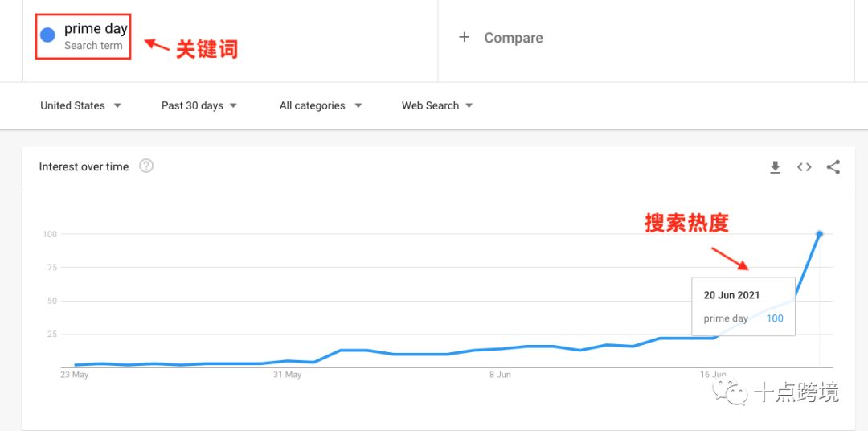The height and width of the screenshot is (431, 868).
Task: Open the embed code icon
Action: tap(805, 166)
